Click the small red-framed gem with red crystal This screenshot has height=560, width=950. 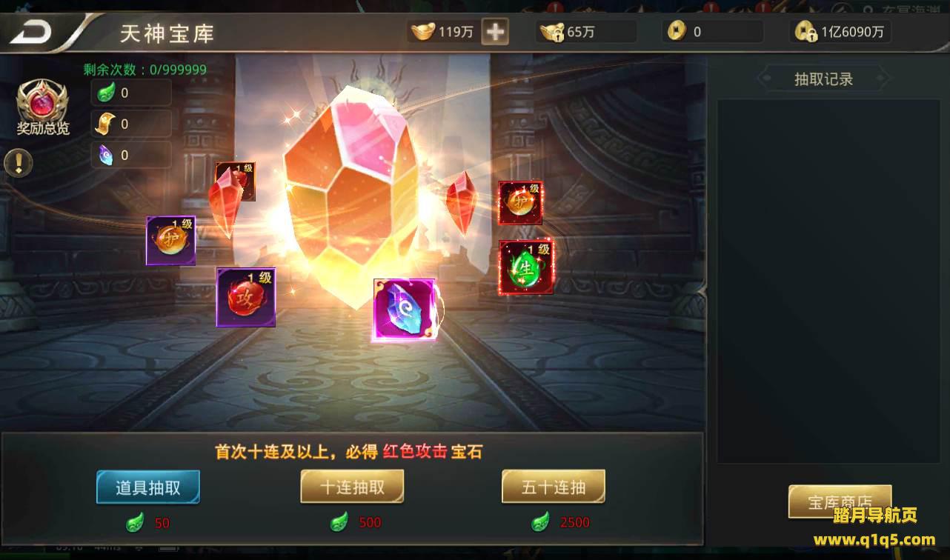(235, 181)
